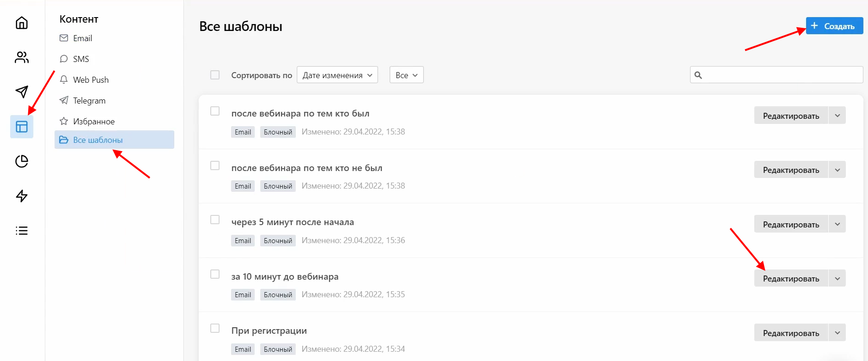868x361 pixels.
Task: Click the template search input field
Action: pyautogui.click(x=782, y=75)
